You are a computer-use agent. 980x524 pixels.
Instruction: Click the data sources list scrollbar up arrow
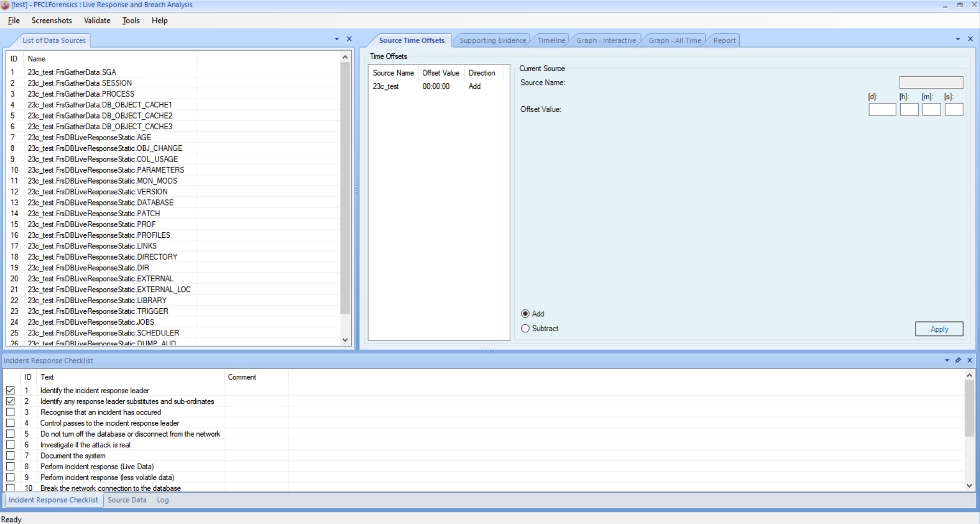[345, 57]
